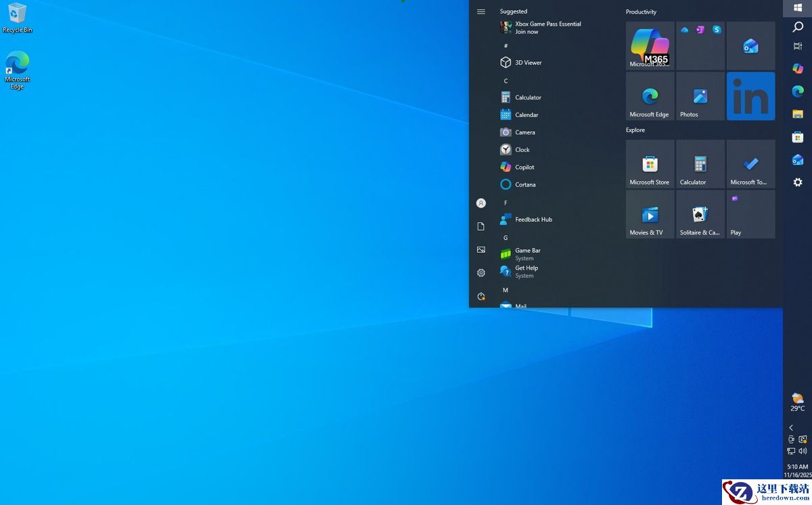
Task: Select Feedback Hub in the app list
Action: pos(533,219)
